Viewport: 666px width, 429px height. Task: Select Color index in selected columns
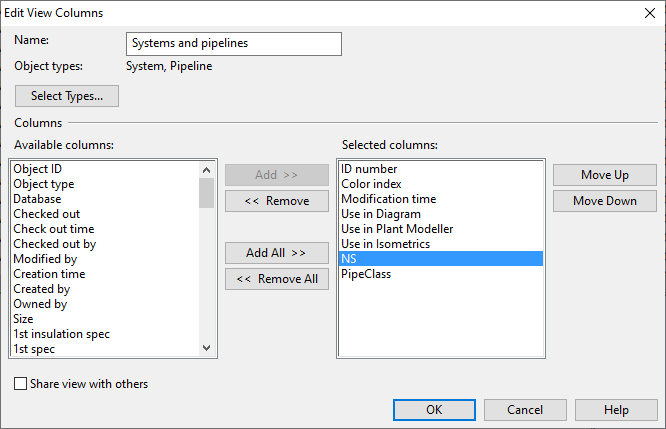(x=370, y=184)
